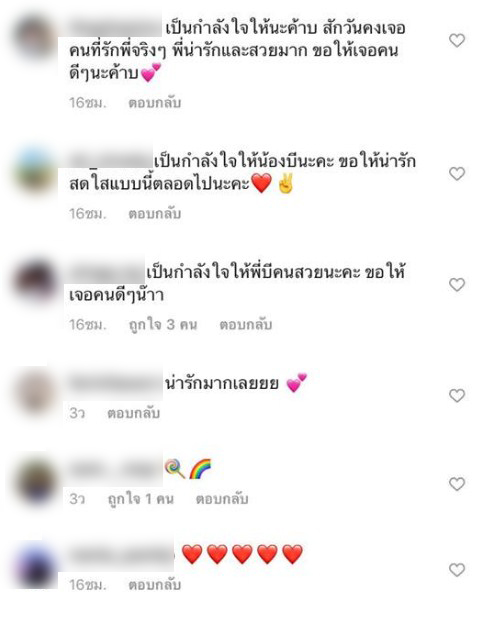
Task: Tap heart icon on the peace-sign emoji comment
Action: point(457,174)
